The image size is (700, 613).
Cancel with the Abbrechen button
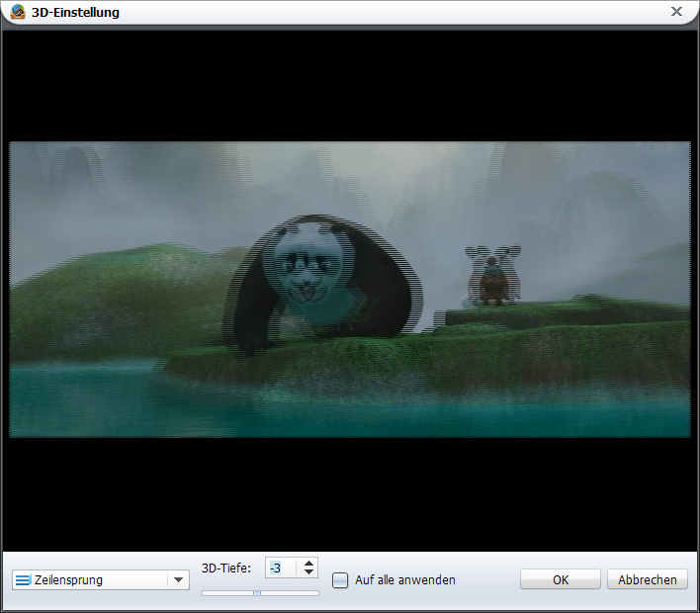(x=648, y=580)
